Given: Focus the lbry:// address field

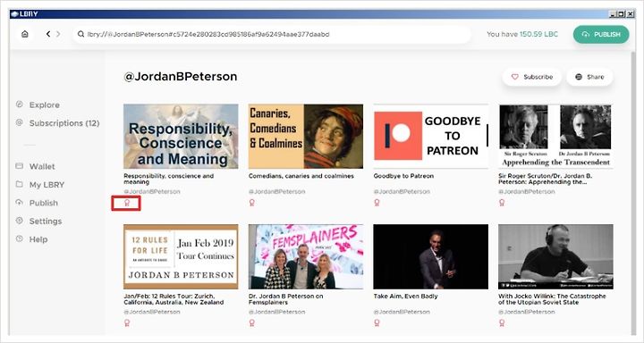Looking at the screenshot, I should (x=272, y=35).
